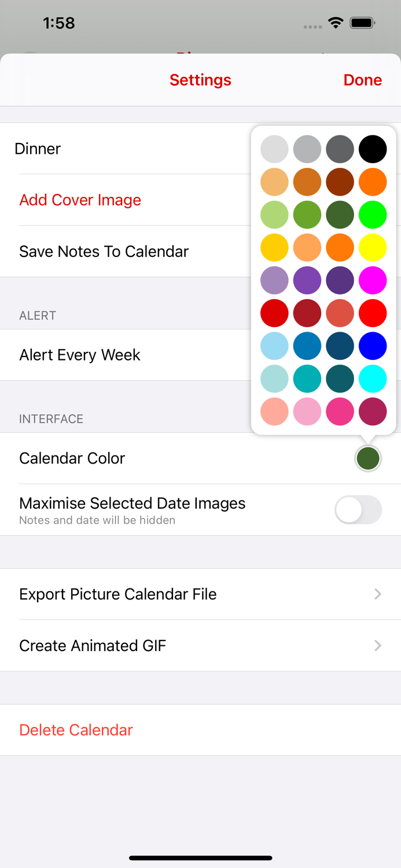Delete the Dinner calendar
This screenshot has height=868, width=401.
pos(76,730)
